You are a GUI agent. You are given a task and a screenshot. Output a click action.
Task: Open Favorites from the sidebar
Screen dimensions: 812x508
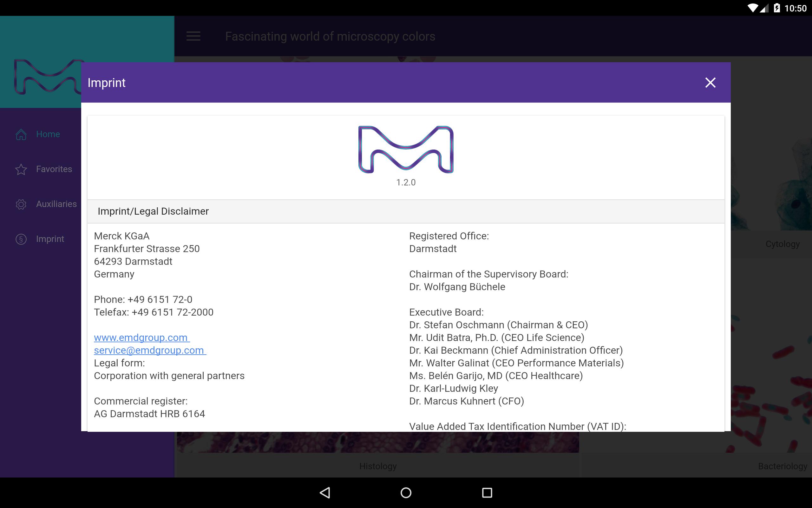point(54,169)
